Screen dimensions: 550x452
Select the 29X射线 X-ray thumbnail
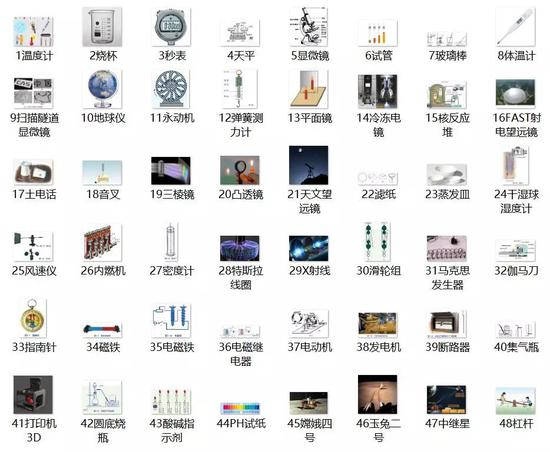309,248
